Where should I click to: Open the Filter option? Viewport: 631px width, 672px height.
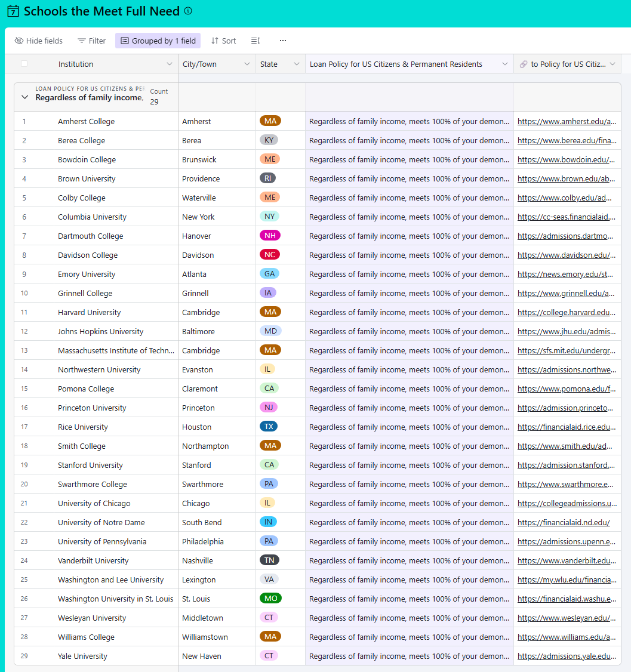point(92,41)
